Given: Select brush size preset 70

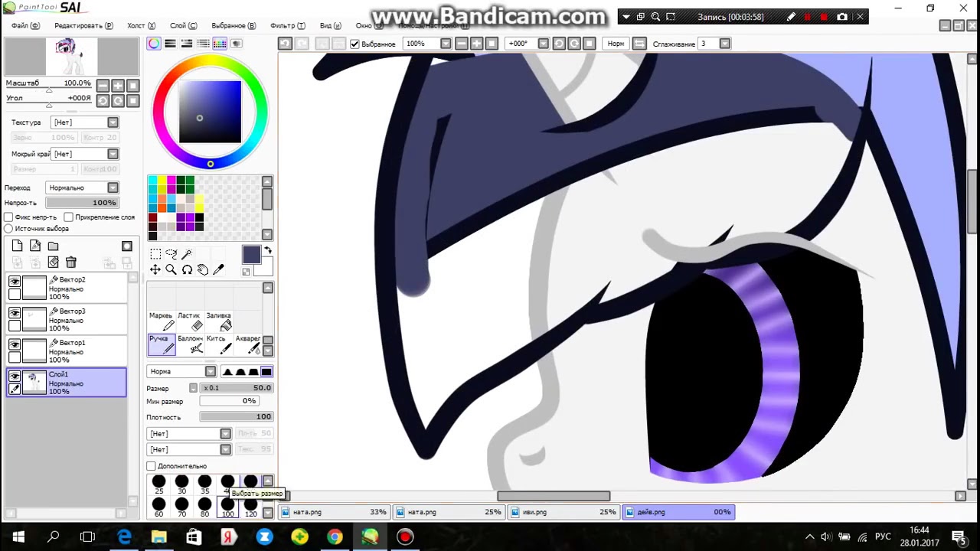Looking at the screenshot, I should tap(181, 507).
